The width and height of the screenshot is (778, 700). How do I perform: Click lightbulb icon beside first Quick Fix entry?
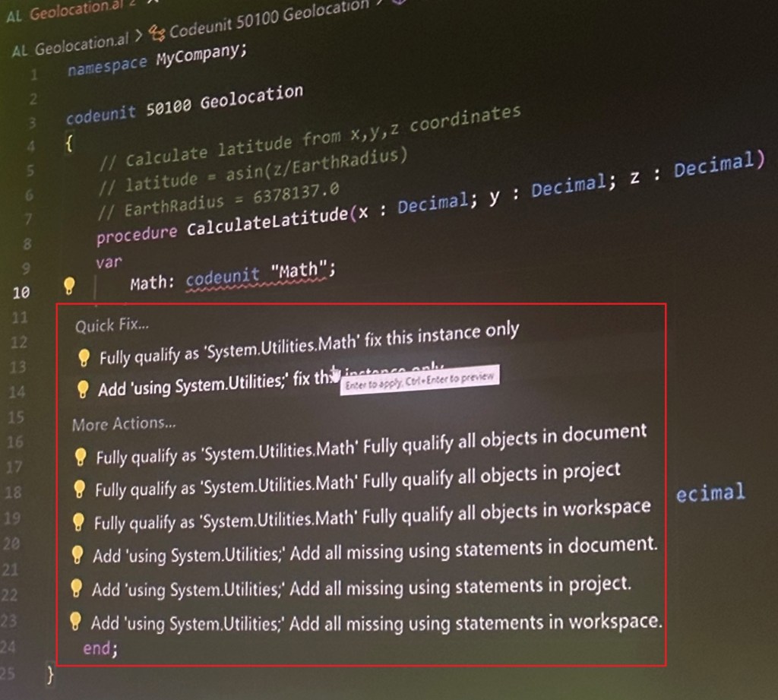[84, 357]
